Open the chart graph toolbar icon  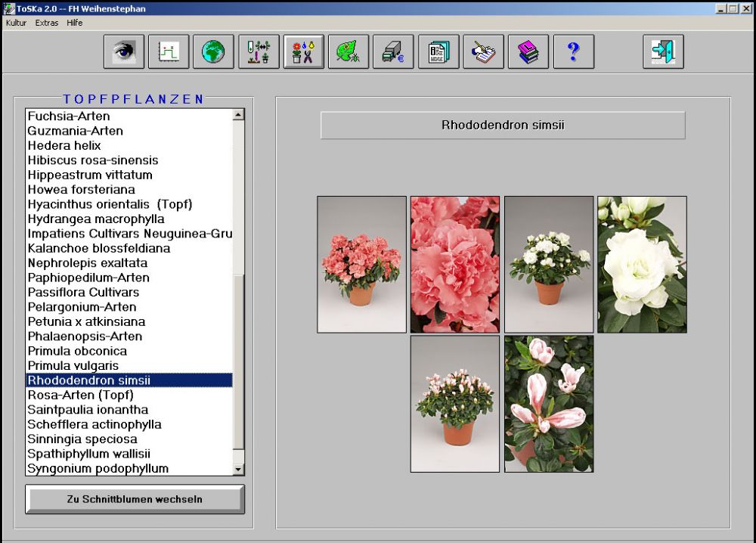[168, 52]
